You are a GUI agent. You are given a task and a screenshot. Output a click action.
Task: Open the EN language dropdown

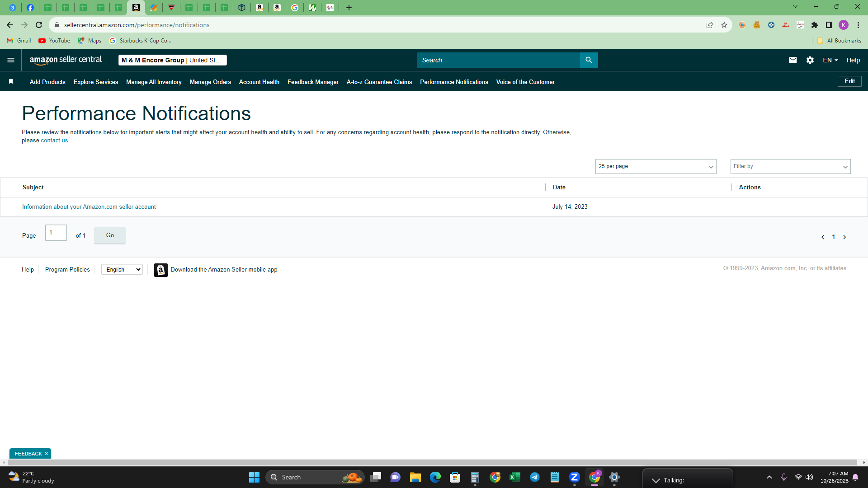pyautogui.click(x=830, y=60)
